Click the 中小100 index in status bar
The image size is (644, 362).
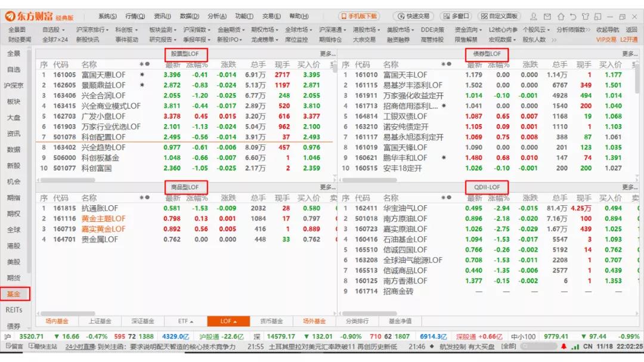coord(524,336)
